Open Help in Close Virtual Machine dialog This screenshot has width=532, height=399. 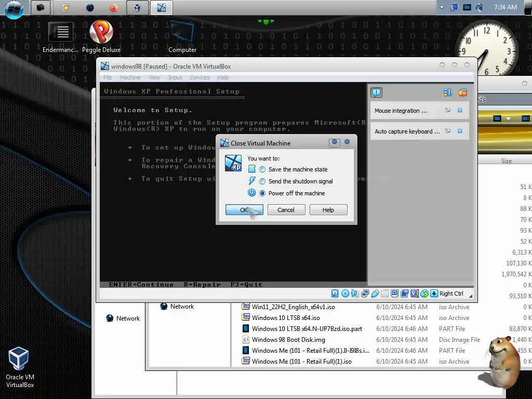pyautogui.click(x=328, y=210)
